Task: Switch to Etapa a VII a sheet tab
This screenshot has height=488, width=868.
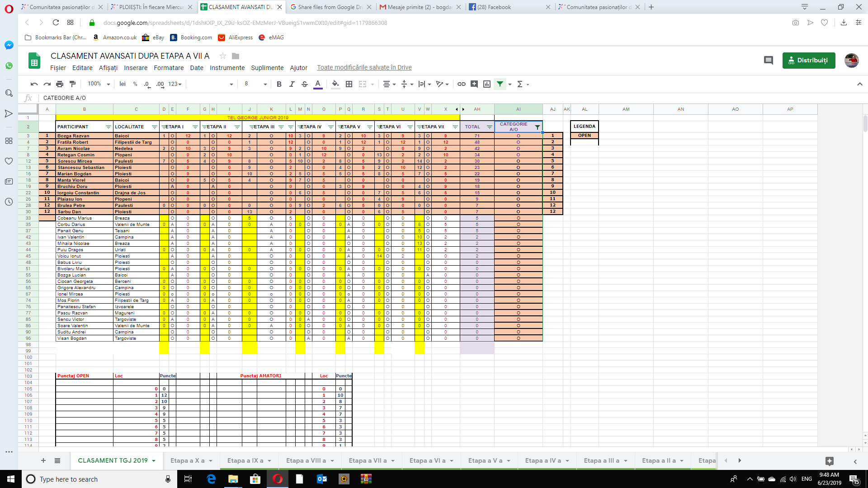Action: coord(368,460)
